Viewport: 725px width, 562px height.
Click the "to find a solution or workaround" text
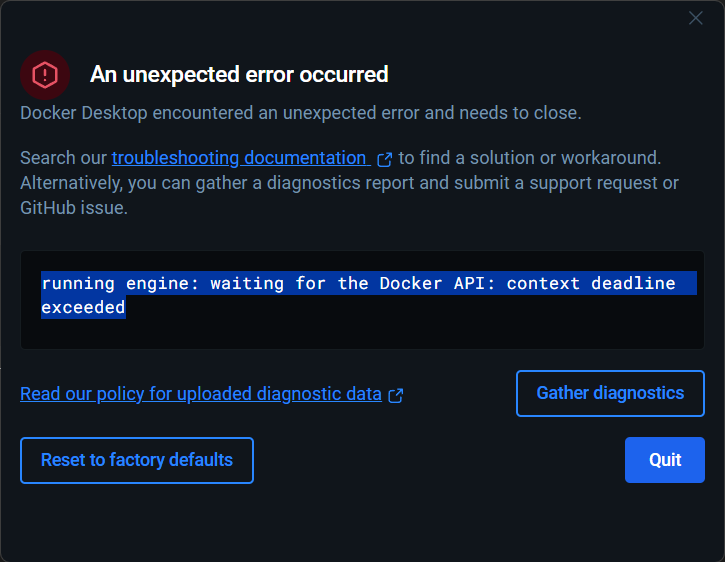pos(530,158)
